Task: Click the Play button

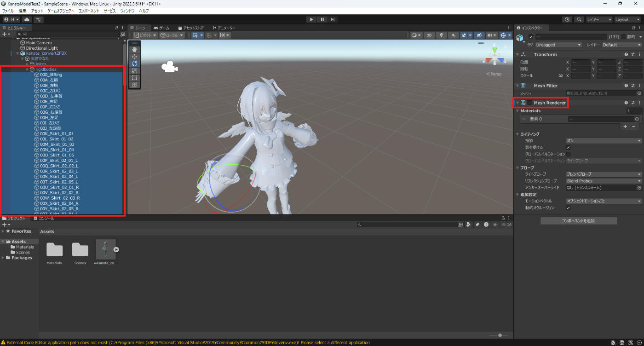Action: [311, 19]
